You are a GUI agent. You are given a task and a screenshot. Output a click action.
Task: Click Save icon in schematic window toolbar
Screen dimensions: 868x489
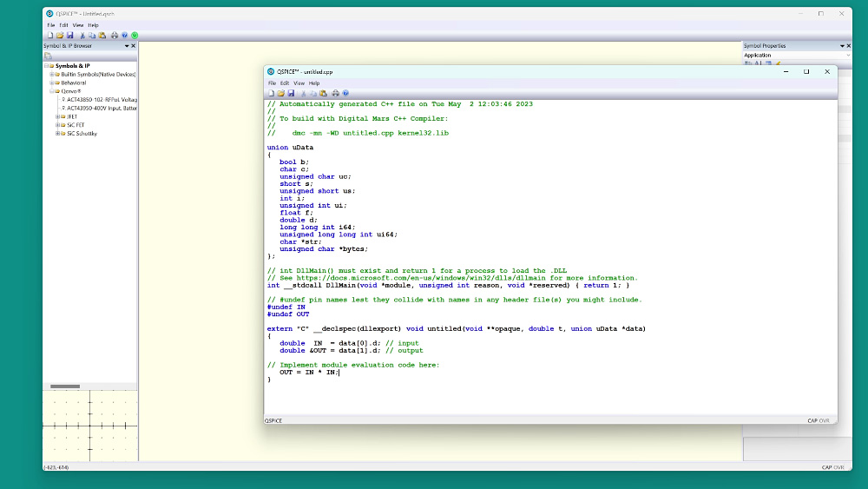tap(69, 36)
